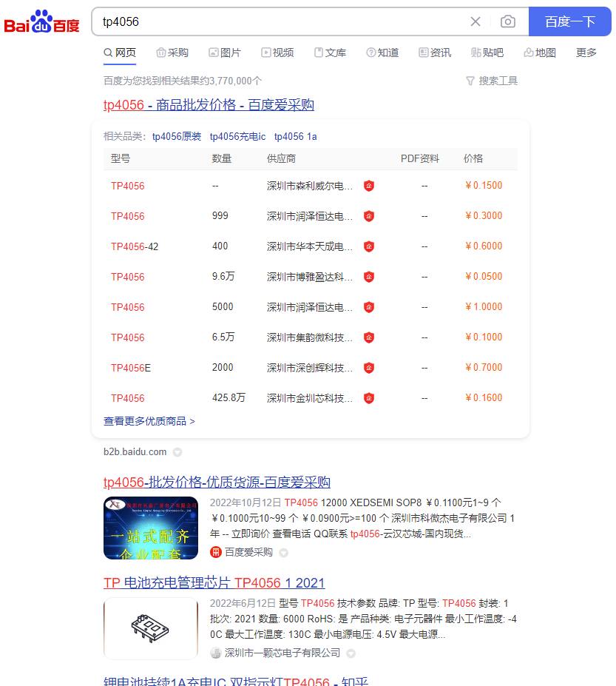Switch to the 采购 tab
This screenshot has height=686, width=616.
click(x=172, y=53)
